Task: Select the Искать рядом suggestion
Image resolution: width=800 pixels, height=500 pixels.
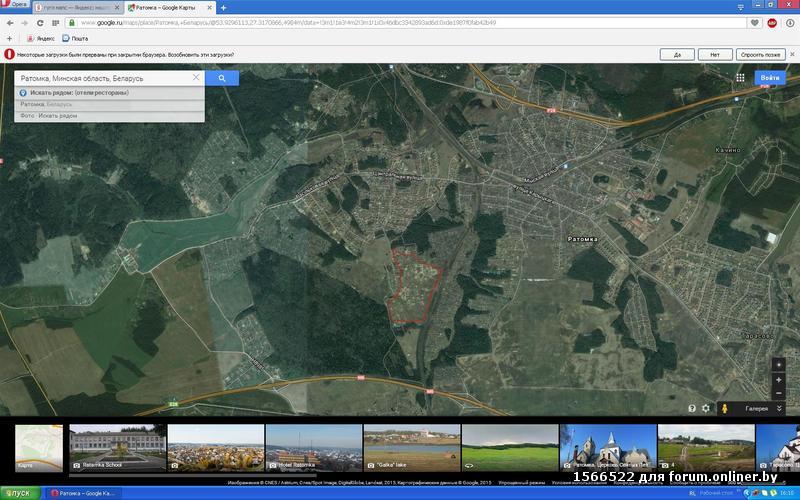Action: pos(80,92)
